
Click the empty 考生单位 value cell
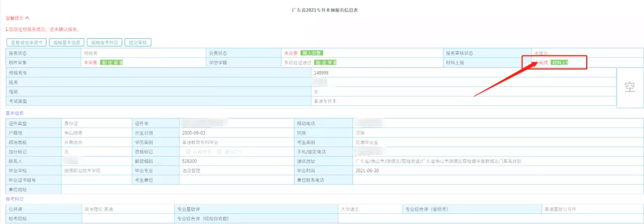[237, 180]
